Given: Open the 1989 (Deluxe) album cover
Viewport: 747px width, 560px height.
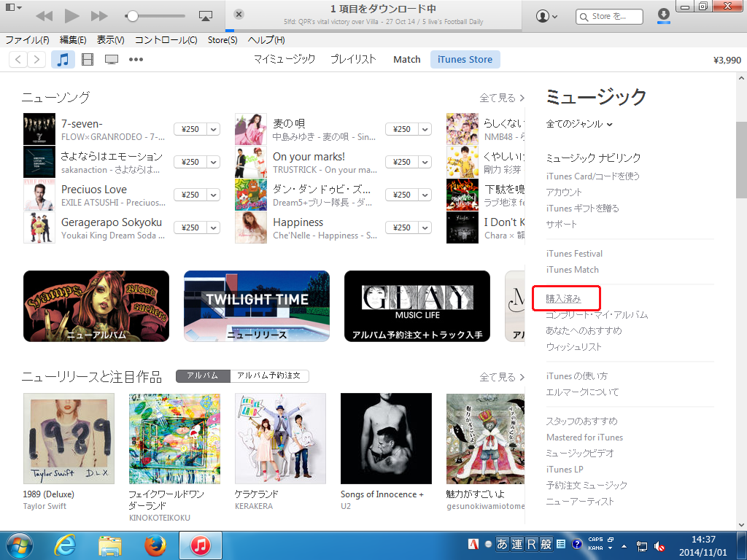Looking at the screenshot, I should 69,438.
